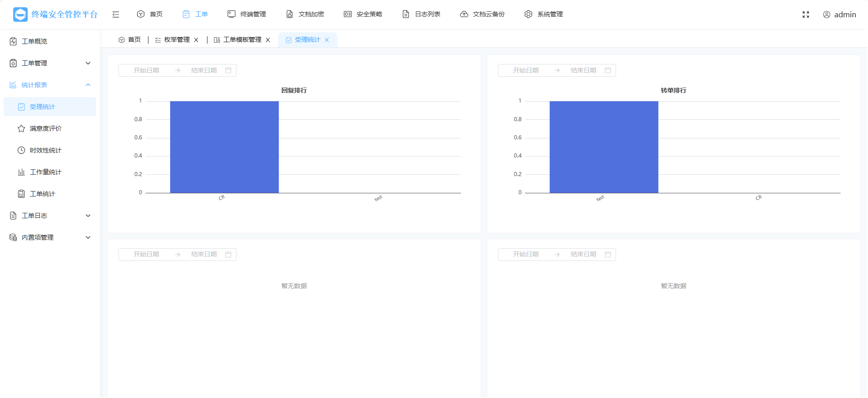Open 满意度评价 in sidebar
Screen dimensions: 868x398
point(50,128)
